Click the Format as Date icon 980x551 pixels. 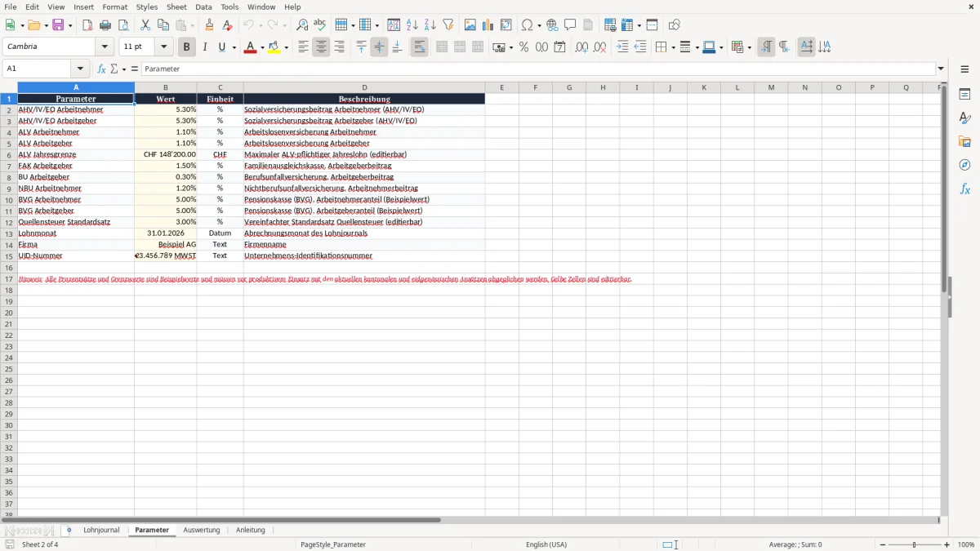[559, 47]
